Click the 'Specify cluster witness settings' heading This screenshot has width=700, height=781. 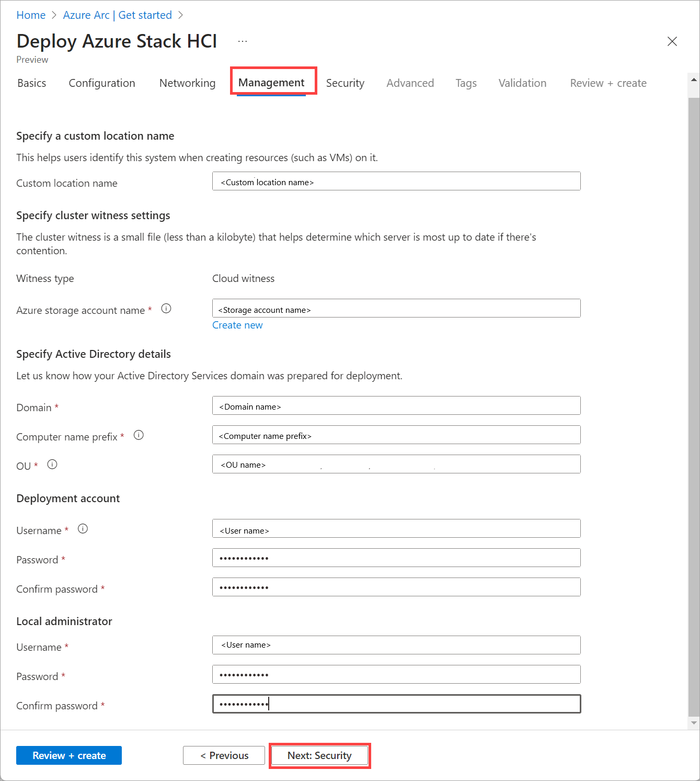point(93,216)
